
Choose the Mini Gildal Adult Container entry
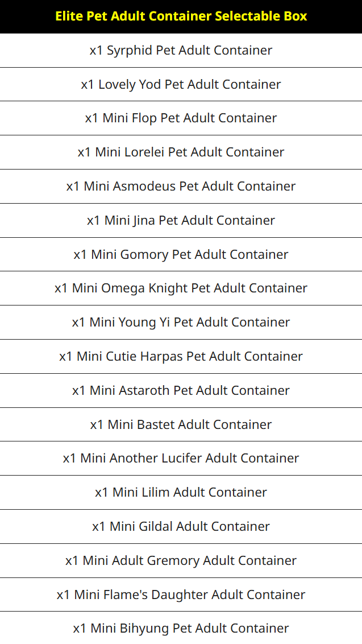pos(181,527)
